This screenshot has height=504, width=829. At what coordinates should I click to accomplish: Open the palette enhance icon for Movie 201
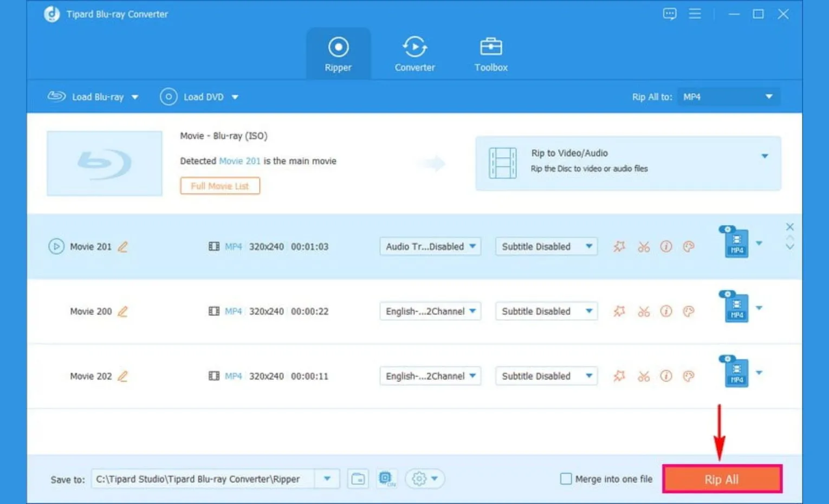(689, 247)
